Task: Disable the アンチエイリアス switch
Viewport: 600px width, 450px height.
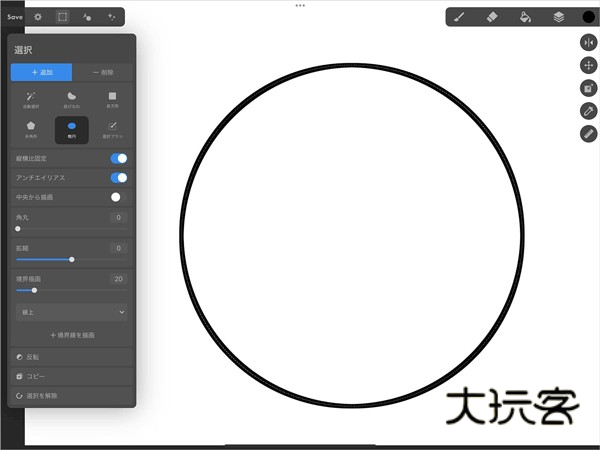Action: pos(118,178)
